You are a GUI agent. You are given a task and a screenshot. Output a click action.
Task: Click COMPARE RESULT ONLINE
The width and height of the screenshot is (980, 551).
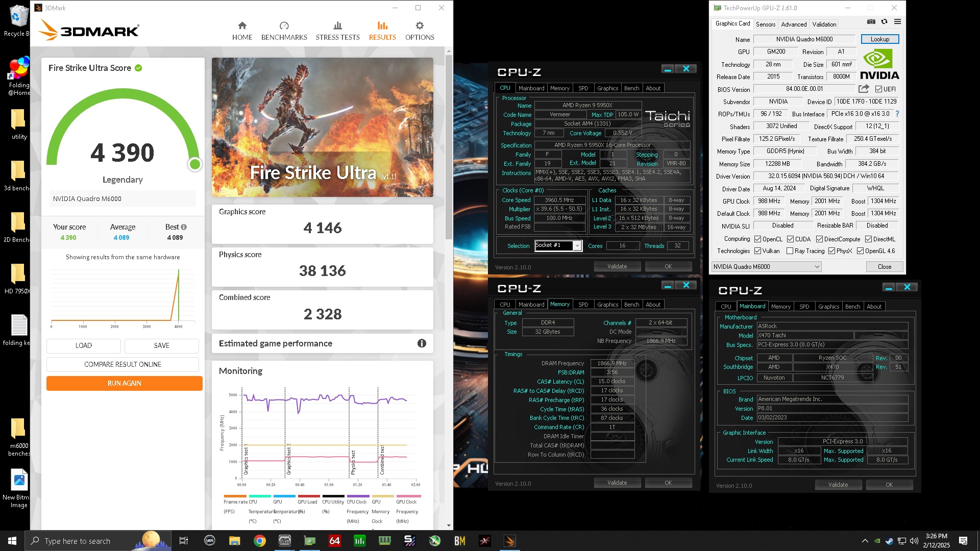click(122, 364)
